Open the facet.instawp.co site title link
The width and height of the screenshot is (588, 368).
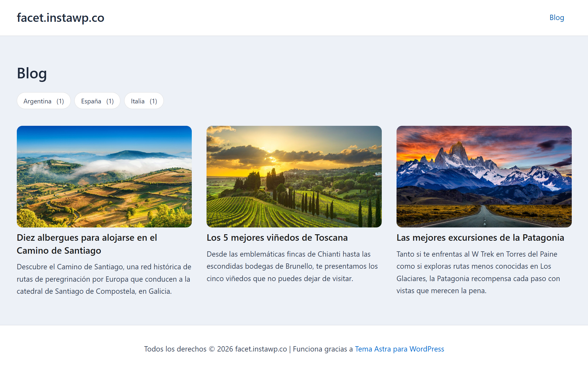[x=60, y=18]
